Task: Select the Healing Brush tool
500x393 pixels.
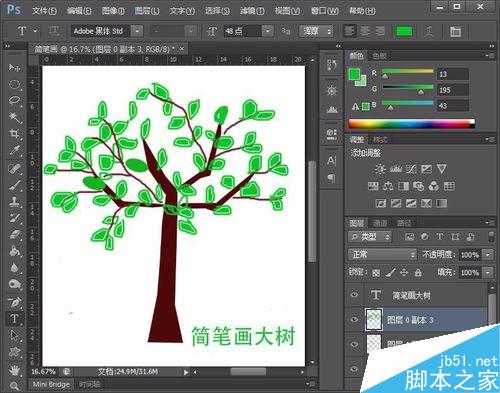Action: point(14,169)
